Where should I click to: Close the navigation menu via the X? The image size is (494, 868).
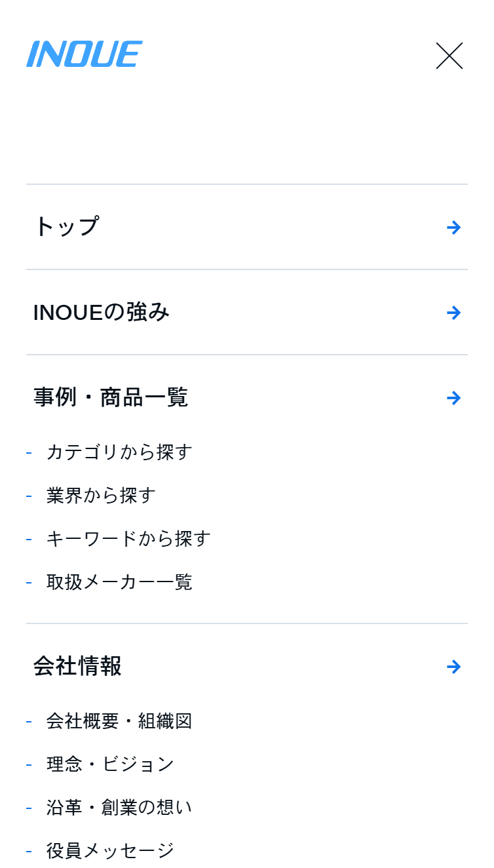pos(449,56)
